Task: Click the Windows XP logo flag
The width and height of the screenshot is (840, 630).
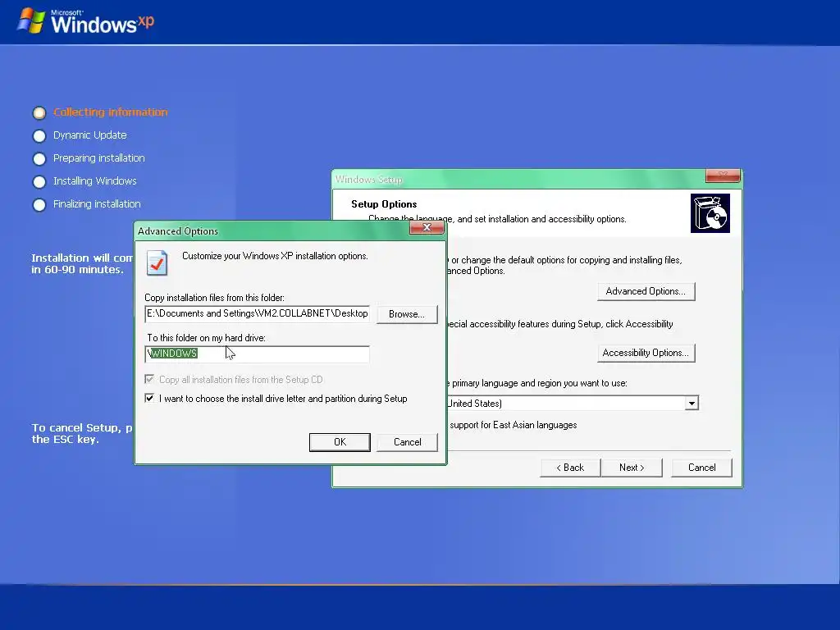Action: (x=32, y=21)
